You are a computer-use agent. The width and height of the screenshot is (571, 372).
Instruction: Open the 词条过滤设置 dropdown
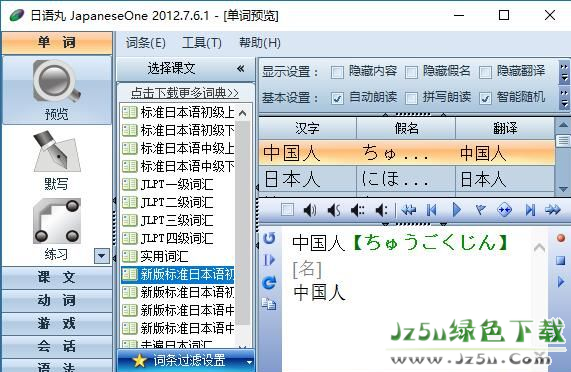point(186,361)
